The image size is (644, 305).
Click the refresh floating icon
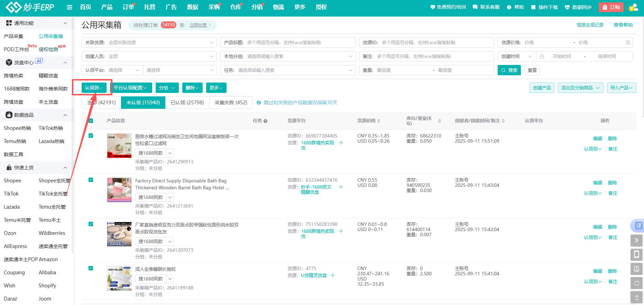(x=636, y=283)
